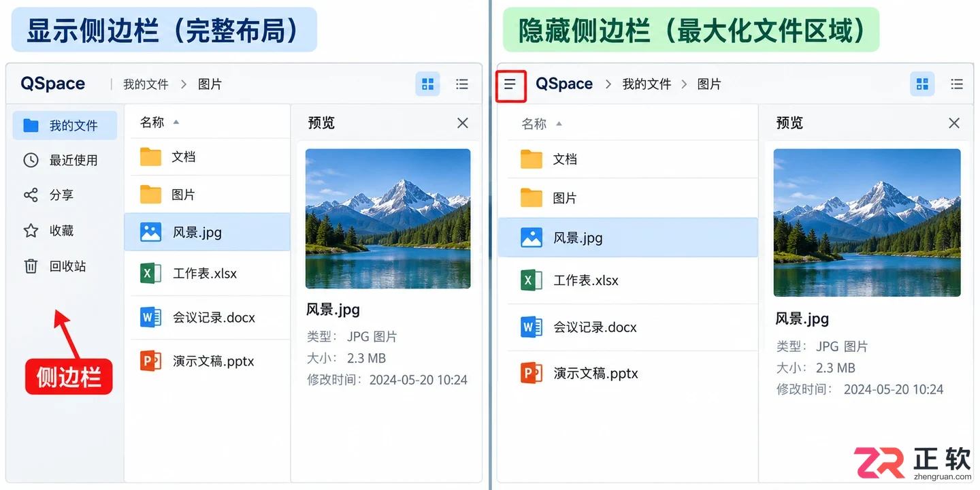Click the image icon of 风景.jpg, right window
Viewport: 980px width, 490px height.
(x=532, y=238)
